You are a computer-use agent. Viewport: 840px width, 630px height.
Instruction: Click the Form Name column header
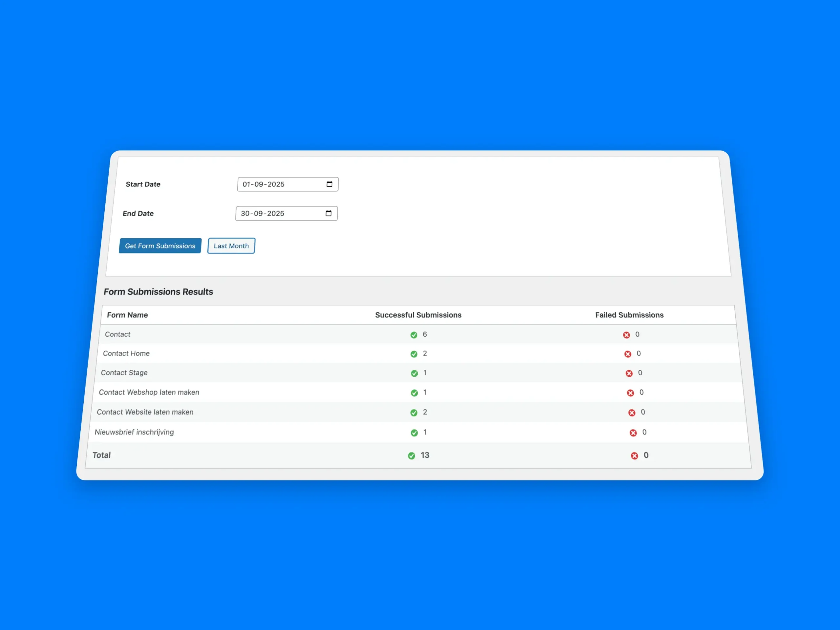pyautogui.click(x=128, y=315)
